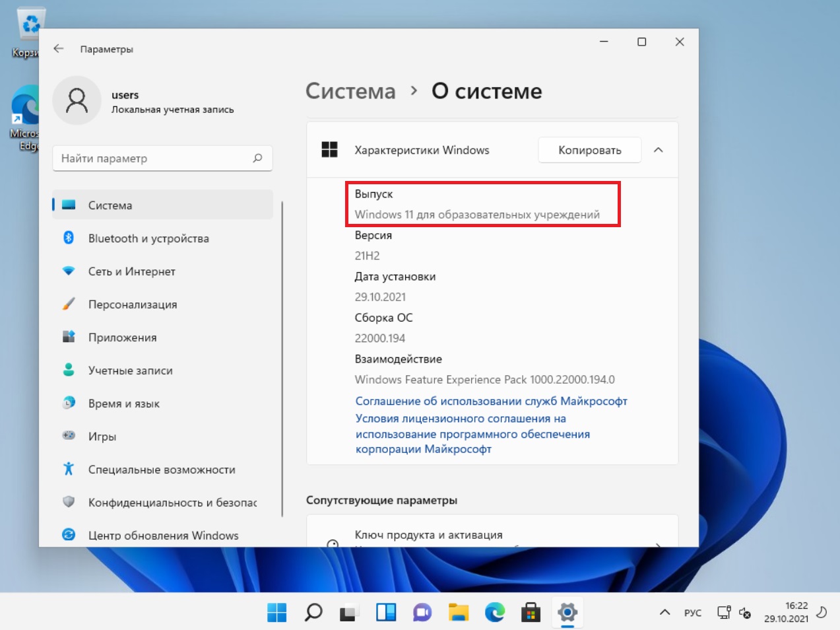Image resolution: width=840 pixels, height=630 pixels.
Task: Open the users account avatar
Action: tap(77, 100)
